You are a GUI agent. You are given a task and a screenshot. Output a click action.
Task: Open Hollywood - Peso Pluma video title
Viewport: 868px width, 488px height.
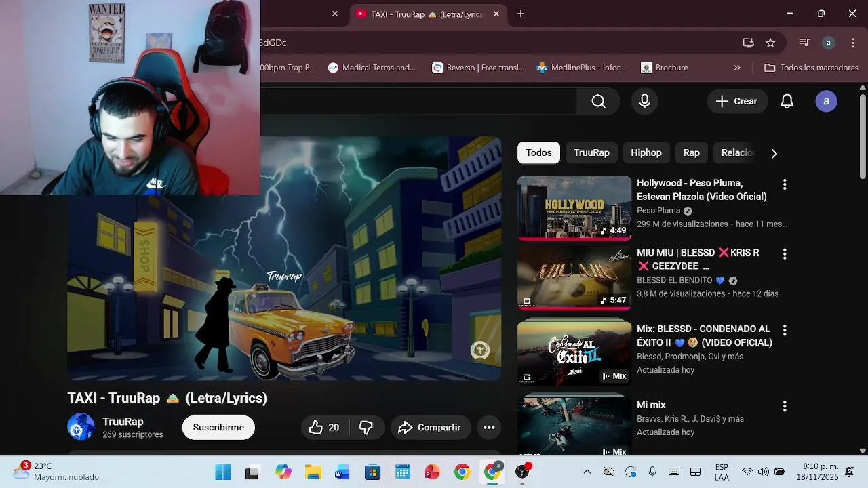[x=702, y=190]
